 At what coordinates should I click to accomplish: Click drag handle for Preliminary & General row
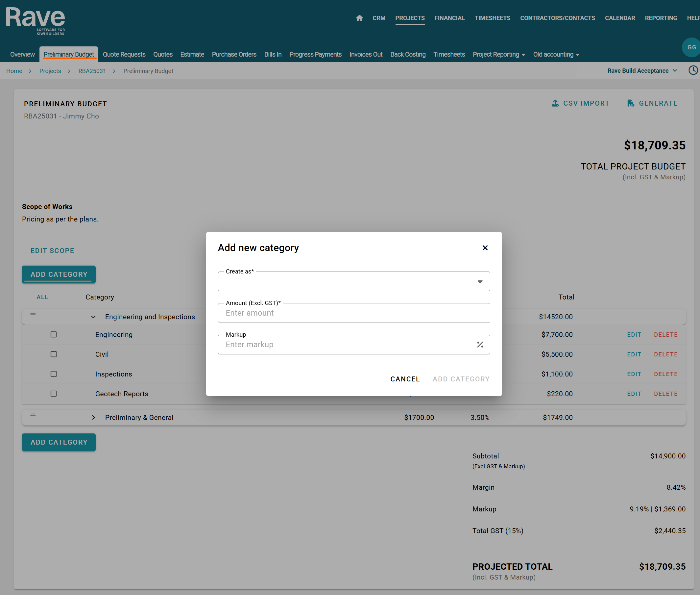click(33, 415)
